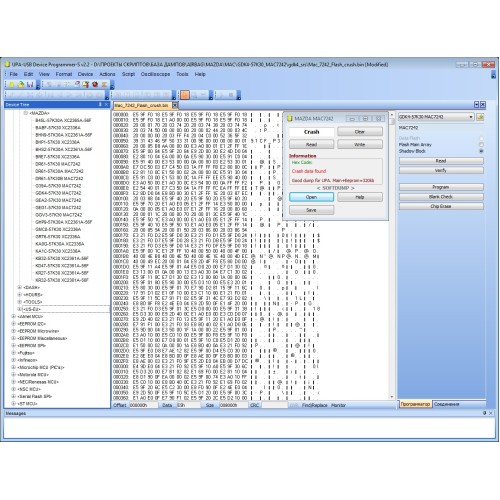Screen dimensions: 500x500
Task: Select GHP9-57K30A XC2361A-56F in device tree
Action: click(x=64, y=222)
